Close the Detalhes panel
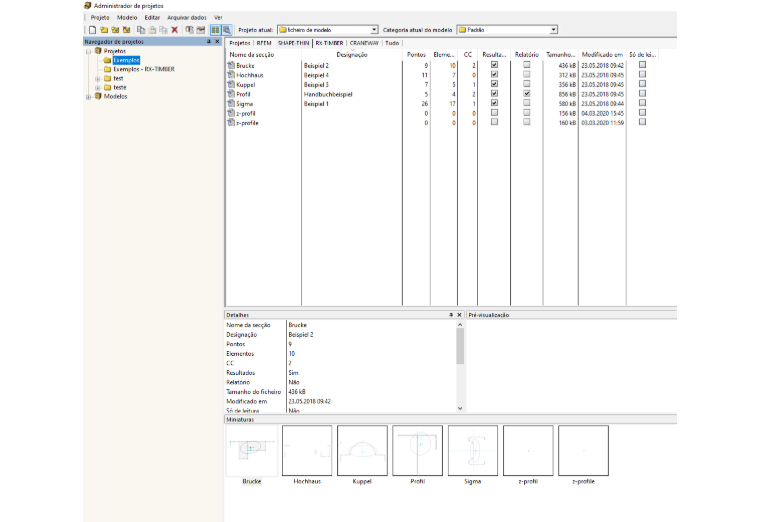Screen dimensions: 760x522 (x=459, y=315)
